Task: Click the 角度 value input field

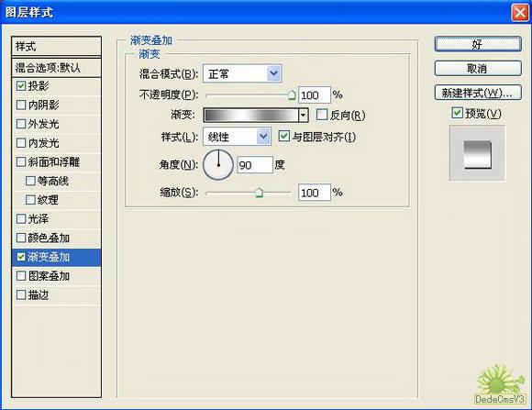Action: click(x=255, y=165)
